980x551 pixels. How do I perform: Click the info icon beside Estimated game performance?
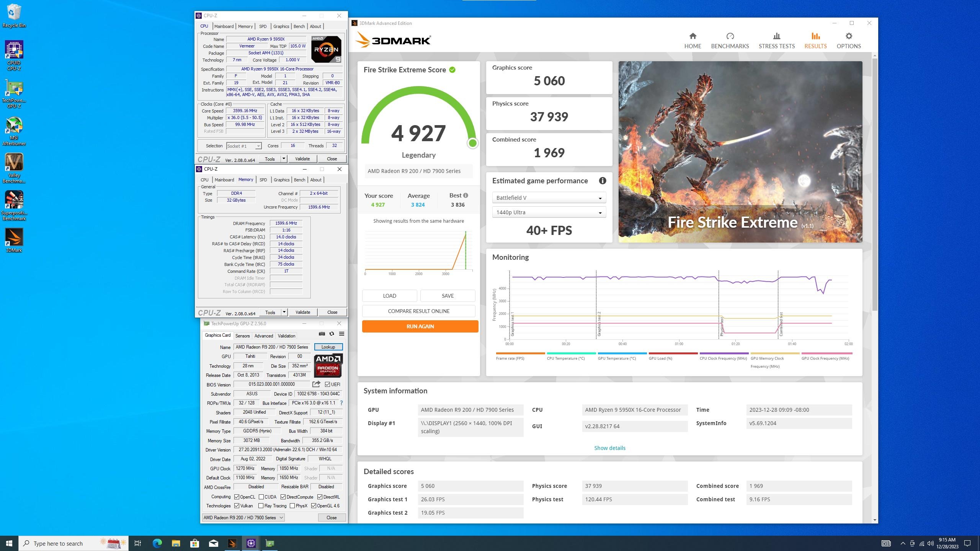602,181
